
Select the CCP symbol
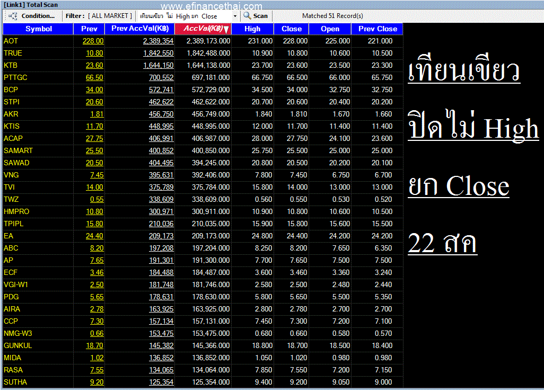click(11, 322)
